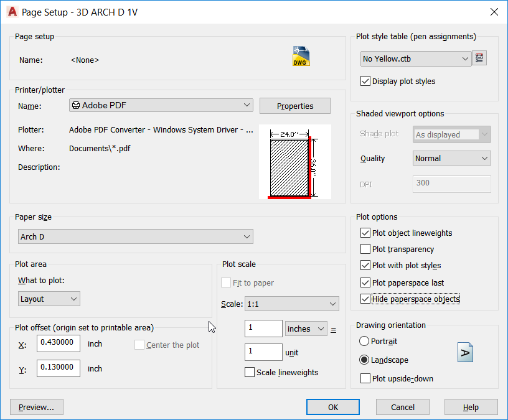Open the Quality Normal dropdown
This screenshot has height=420, width=508.
coord(451,158)
